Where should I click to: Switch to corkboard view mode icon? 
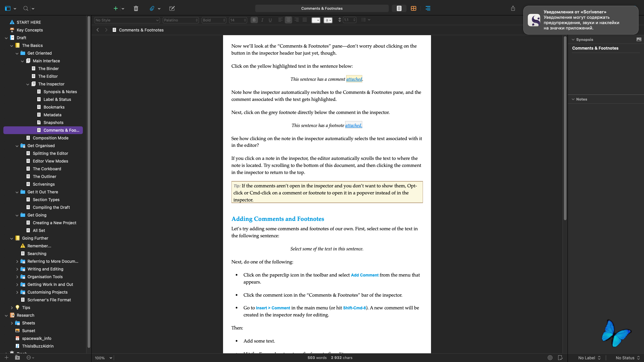414,8
